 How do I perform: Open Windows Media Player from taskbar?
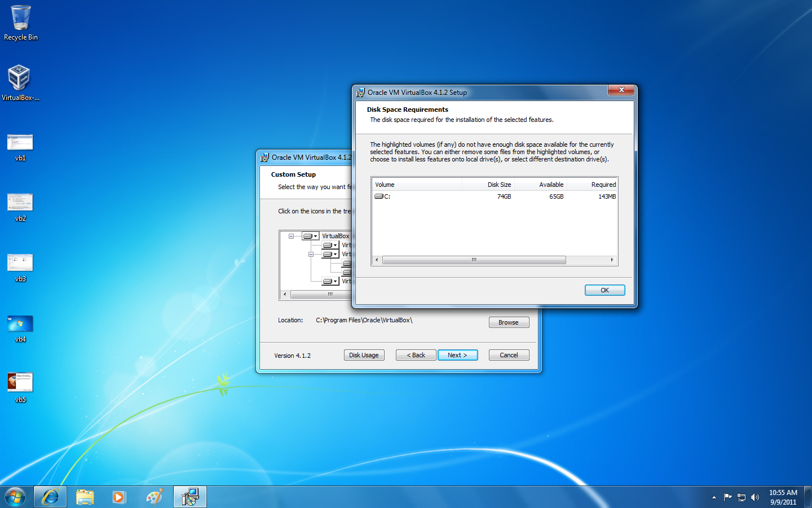(119, 497)
